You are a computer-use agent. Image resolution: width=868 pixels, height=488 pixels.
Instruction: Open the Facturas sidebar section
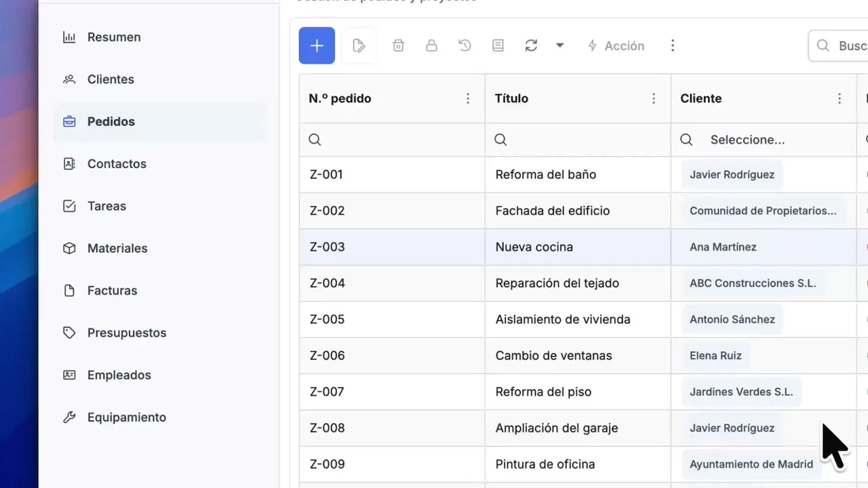pyautogui.click(x=112, y=290)
